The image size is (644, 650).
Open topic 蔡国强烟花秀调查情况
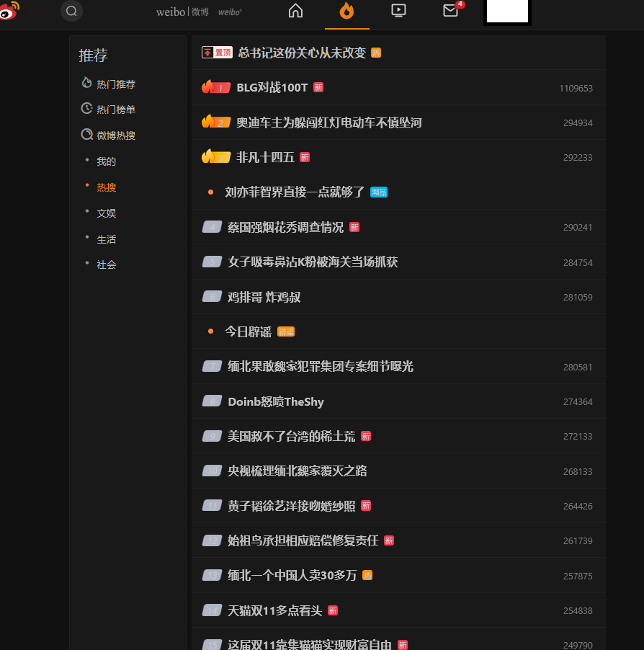pyautogui.click(x=285, y=227)
